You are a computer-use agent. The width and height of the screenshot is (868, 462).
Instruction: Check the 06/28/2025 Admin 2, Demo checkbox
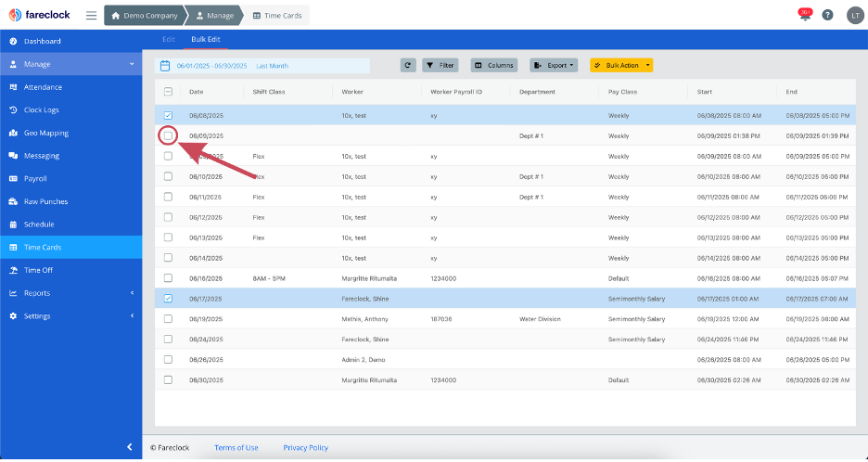(168, 360)
